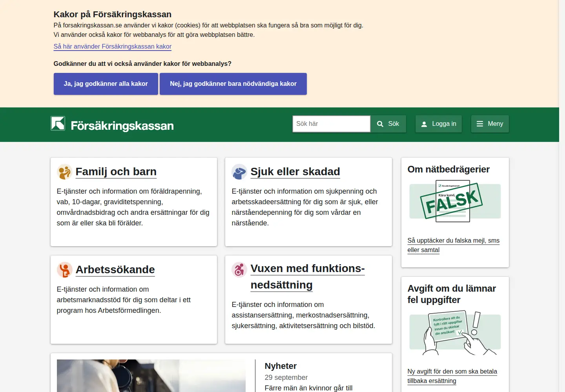Click the 29 september date text
This screenshot has width=565, height=392.
pyautogui.click(x=286, y=377)
